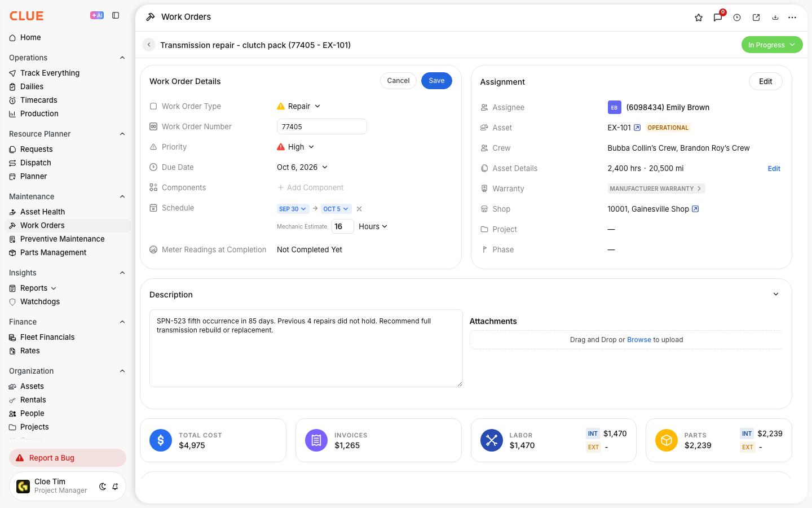The height and width of the screenshot is (508, 812).
Task: Click the Labor cost icon
Action: click(x=492, y=440)
